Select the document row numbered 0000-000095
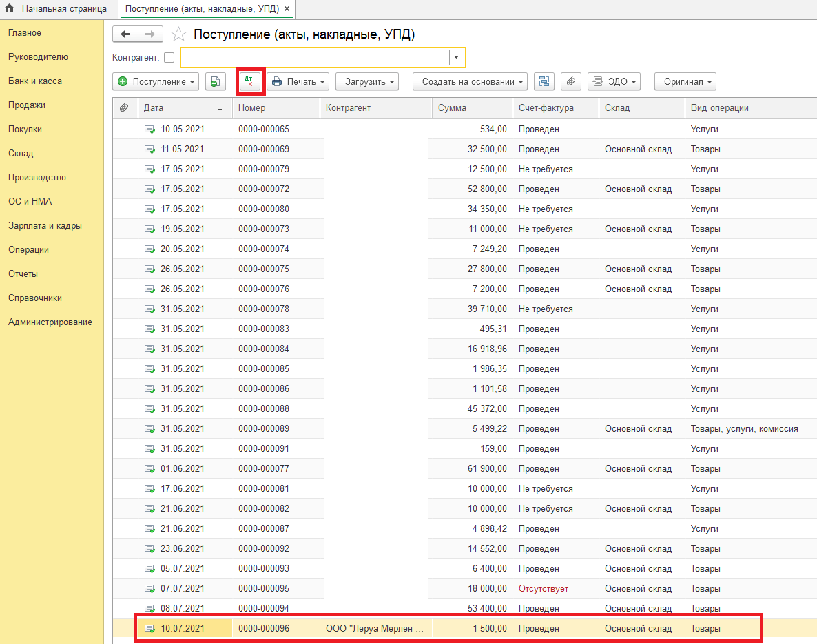 (x=264, y=589)
